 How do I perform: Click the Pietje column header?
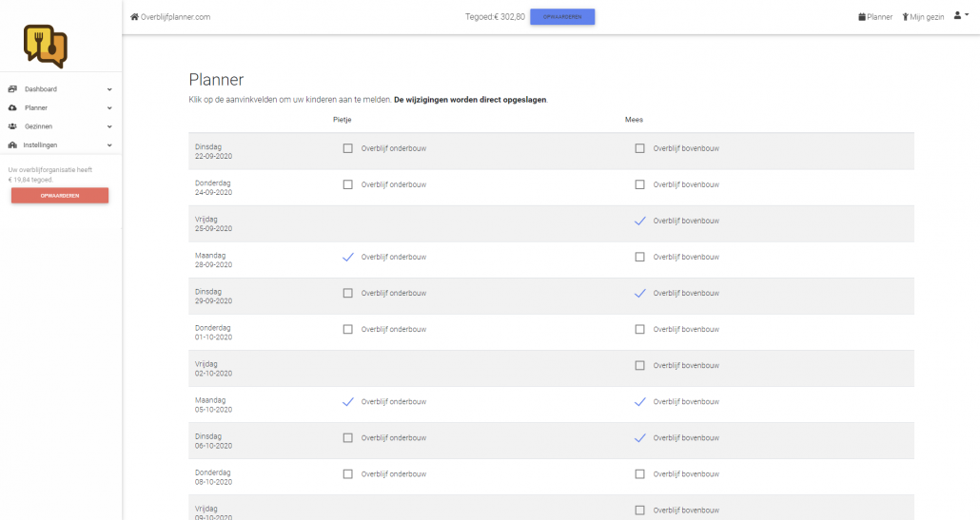tap(342, 120)
